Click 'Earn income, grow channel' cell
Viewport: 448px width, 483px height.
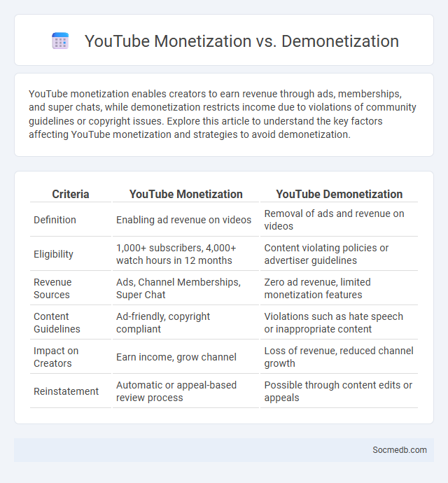click(x=185, y=357)
